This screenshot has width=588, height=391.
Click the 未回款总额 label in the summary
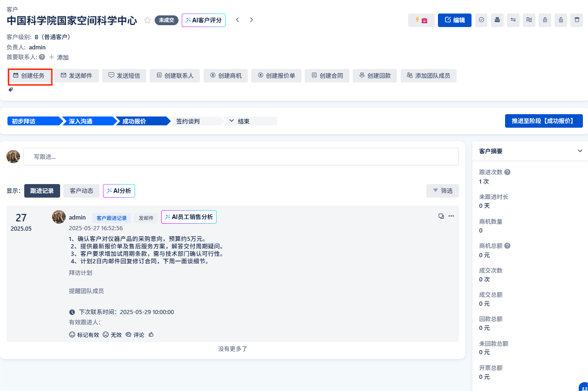coord(493,343)
